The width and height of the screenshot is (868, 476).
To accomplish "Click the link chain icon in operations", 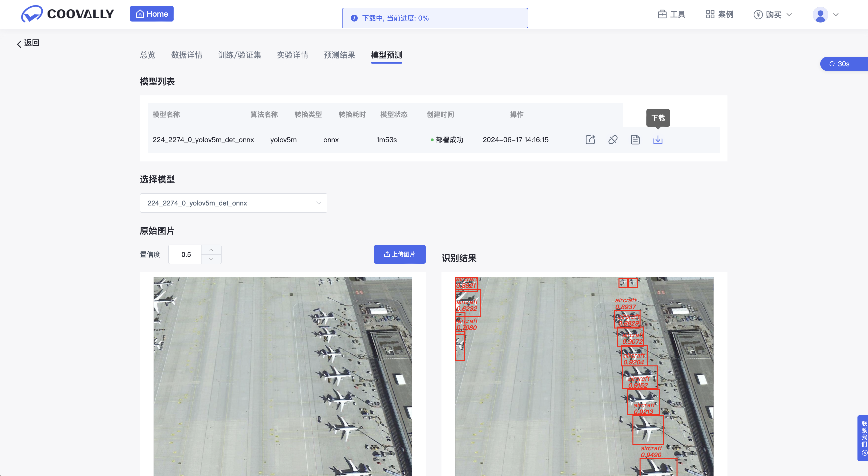I will click(613, 140).
